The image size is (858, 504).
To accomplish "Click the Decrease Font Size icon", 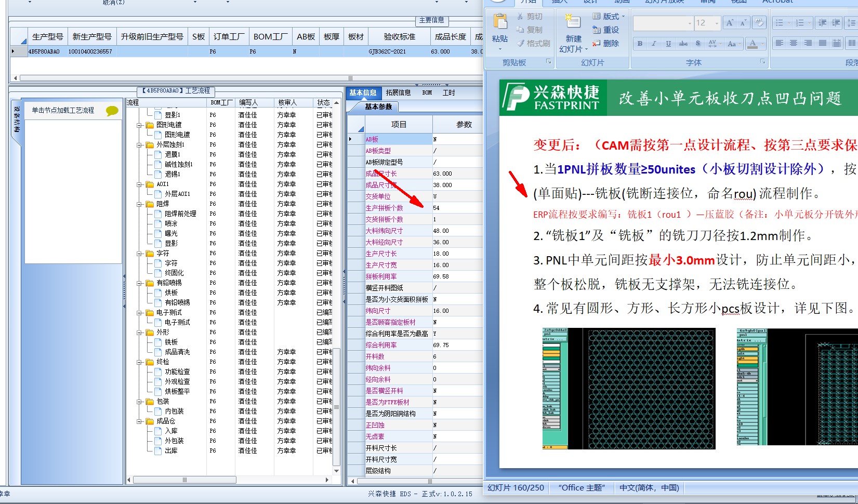I will (743, 23).
